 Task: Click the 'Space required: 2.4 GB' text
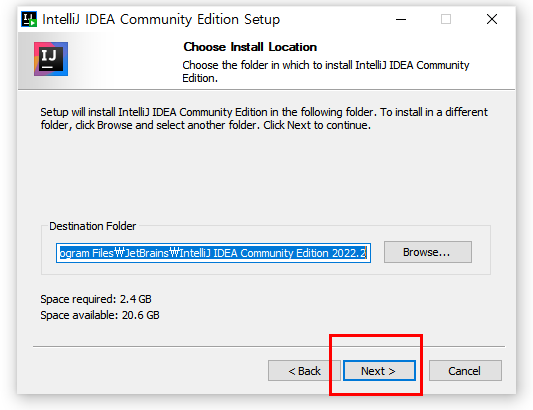click(x=96, y=299)
